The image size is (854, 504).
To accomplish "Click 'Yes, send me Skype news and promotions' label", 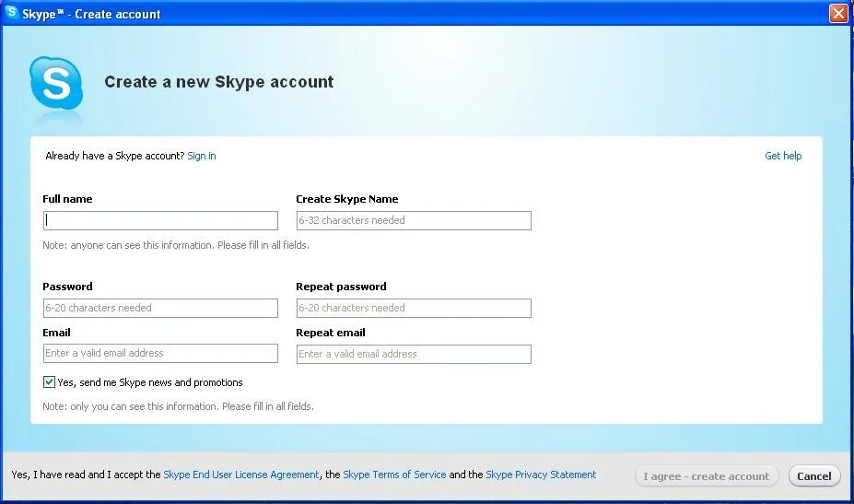I will [x=150, y=382].
